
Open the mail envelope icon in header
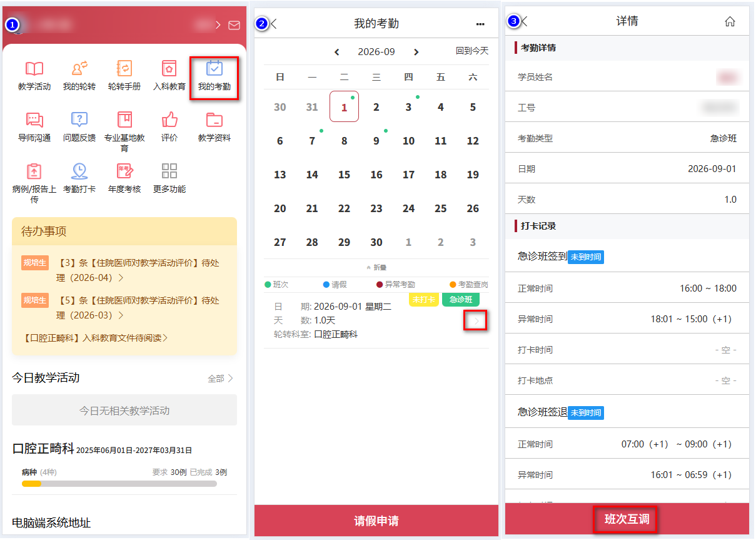coord(234,25)
